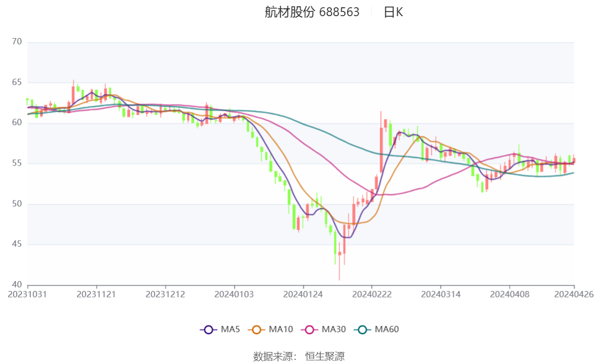Click the 20240426 date axis label

pyautogui.click(x=574, y=295)
